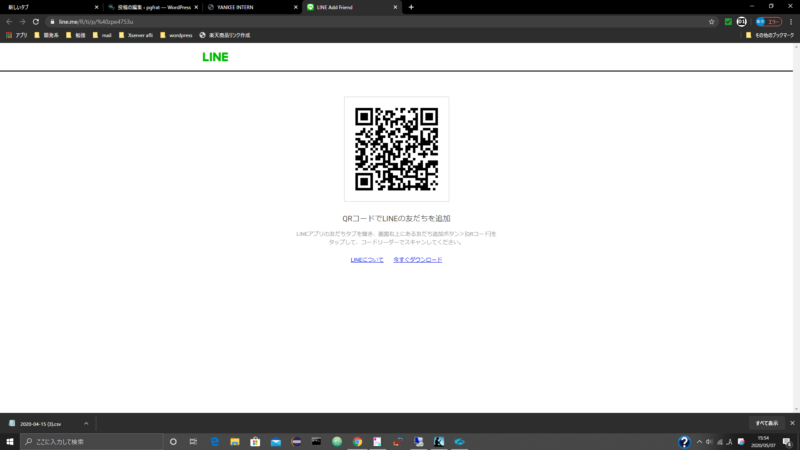Screen dimensions: 800x450
Task: Open the blue cloud-shaped taskbar app
Action: pos(460,441)
